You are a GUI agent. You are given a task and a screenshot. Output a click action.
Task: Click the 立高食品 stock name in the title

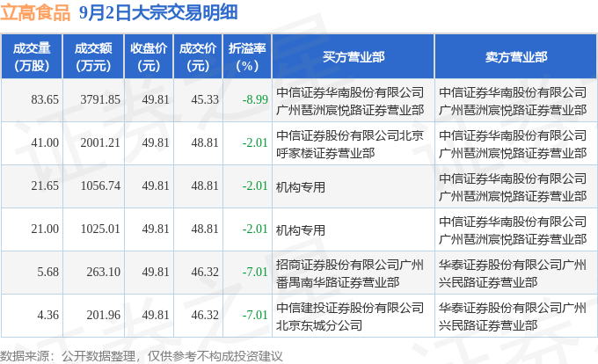tap(35, 12)
